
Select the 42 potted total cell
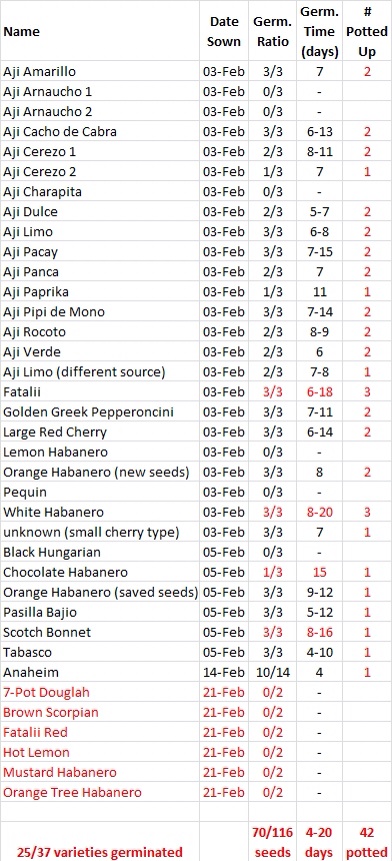pyautogui.click(x=367, y=842)
